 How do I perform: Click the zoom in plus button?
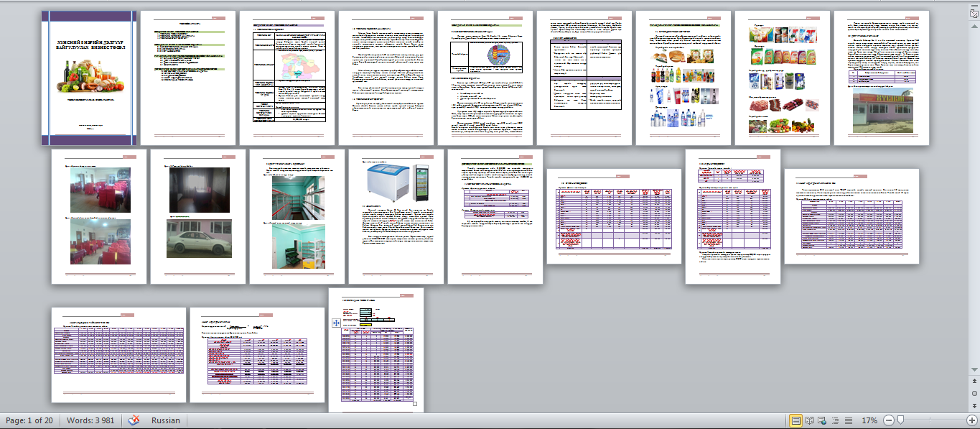971,420
